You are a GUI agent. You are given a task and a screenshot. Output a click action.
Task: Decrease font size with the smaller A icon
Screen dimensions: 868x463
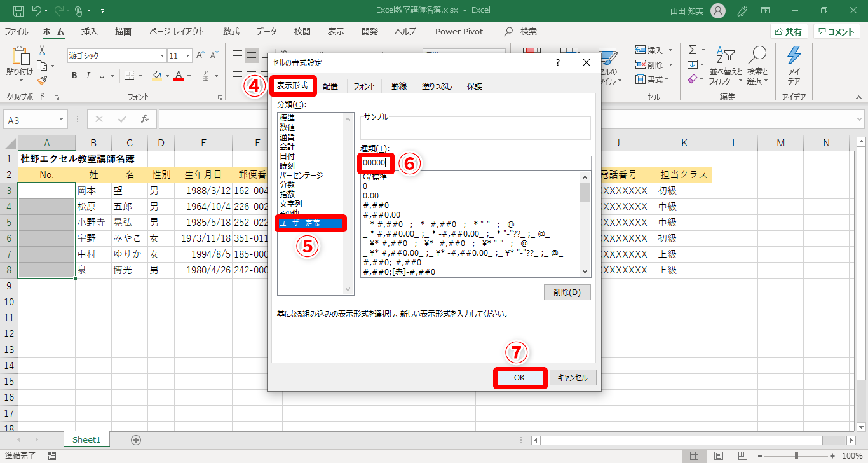pos(214,55)
